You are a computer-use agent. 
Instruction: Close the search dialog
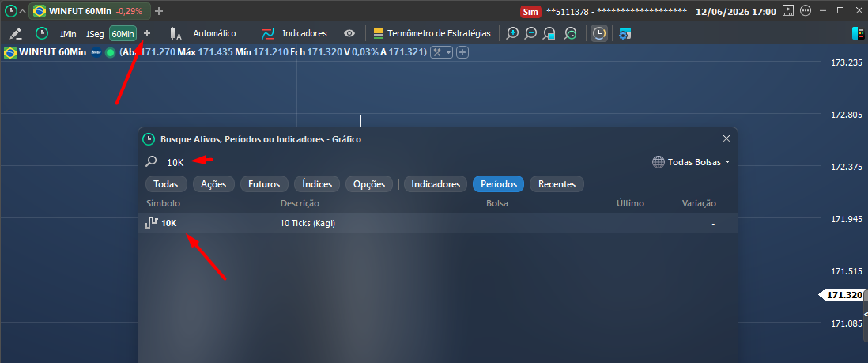(726, 138)
